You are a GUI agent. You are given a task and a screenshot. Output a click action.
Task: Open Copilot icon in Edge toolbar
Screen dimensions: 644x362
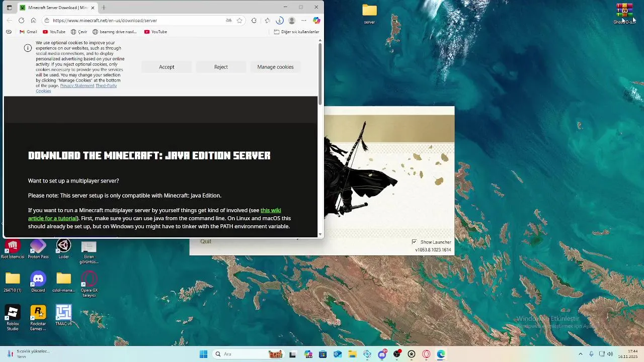(x=316, y=21)
